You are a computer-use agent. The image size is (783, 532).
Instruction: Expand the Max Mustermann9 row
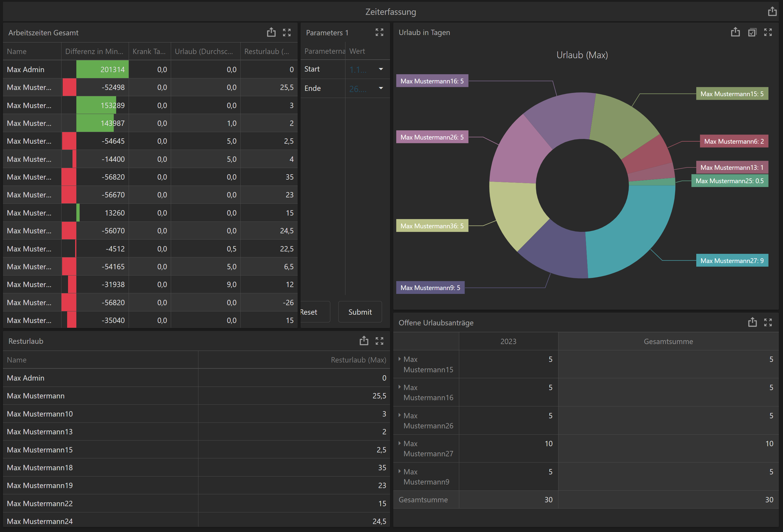[400, 471]
